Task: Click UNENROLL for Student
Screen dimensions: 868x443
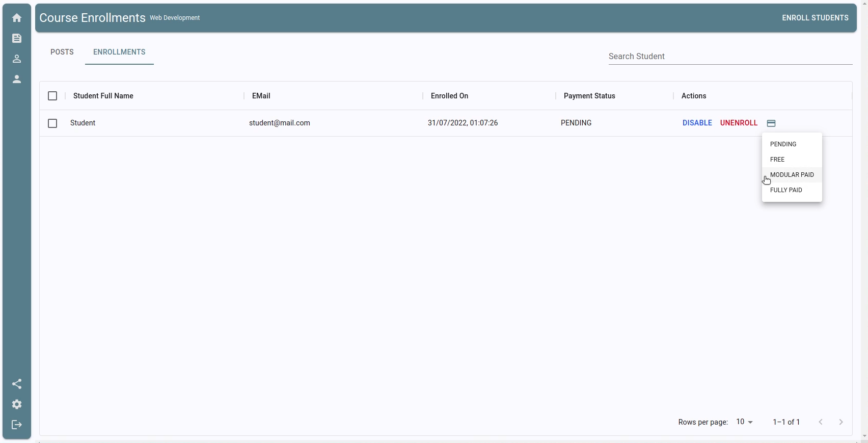Action: tap(739, 123)
